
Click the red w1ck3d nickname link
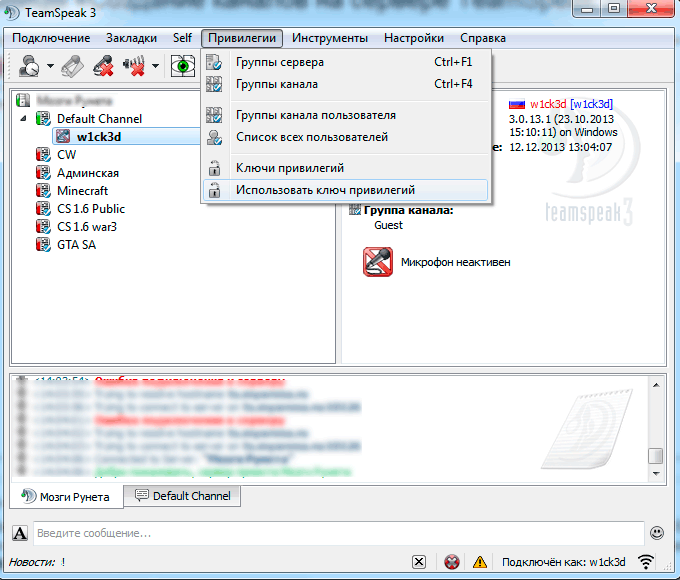548,104
